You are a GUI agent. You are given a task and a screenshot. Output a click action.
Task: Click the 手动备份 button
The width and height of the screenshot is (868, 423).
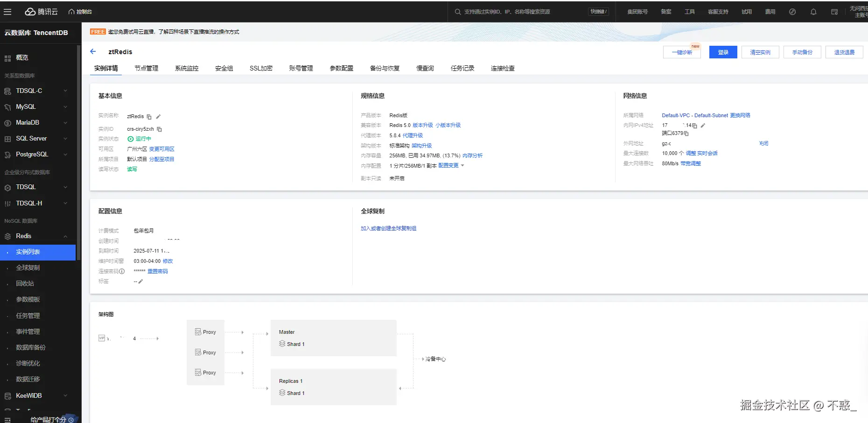pos(802,52)
